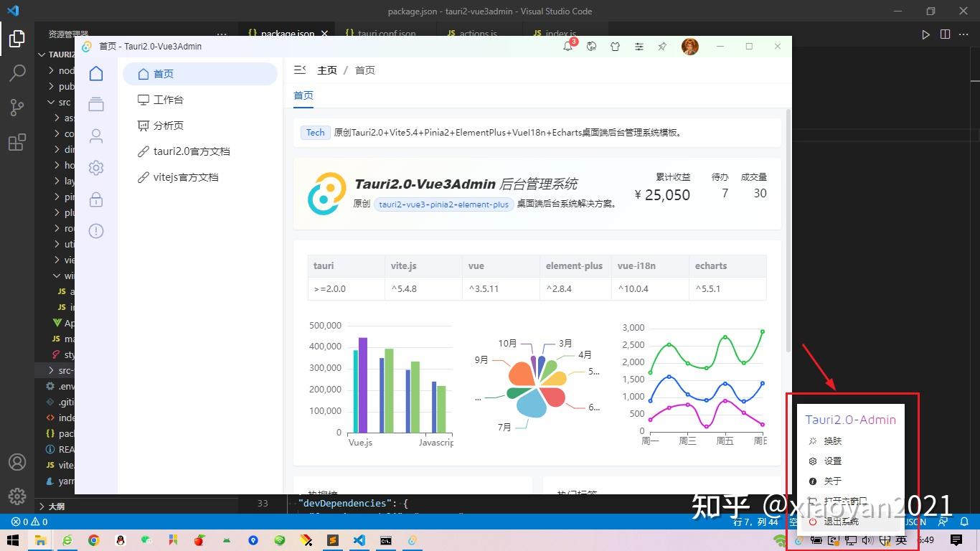This screenshot has width=980, height=551.
Task: Collapse the sidebar via hamburger toggle
Action: click(299, 69)
